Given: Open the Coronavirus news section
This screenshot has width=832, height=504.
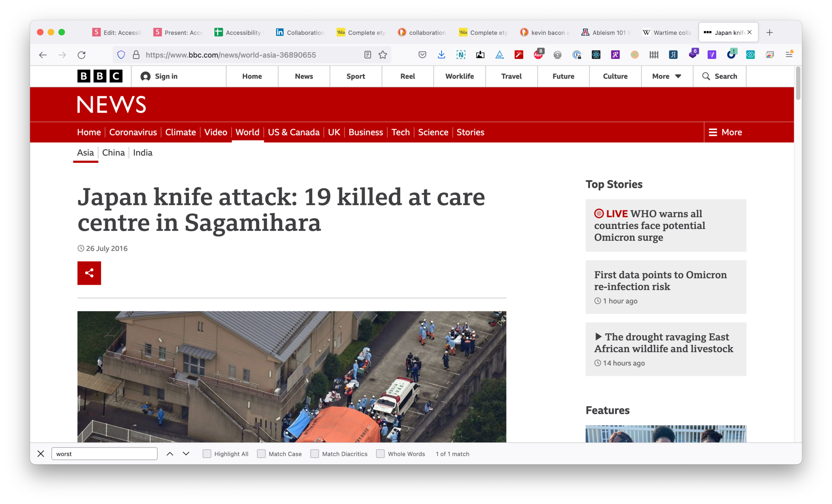Looking at the screenshot, I should point(133,132).
